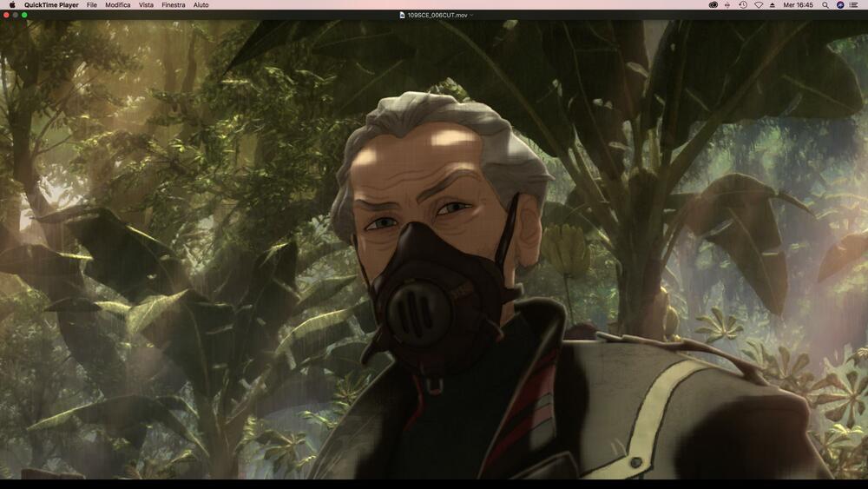Open the Apple menu
This screenshot has height=489, width=868.
(x=12, y=5)
